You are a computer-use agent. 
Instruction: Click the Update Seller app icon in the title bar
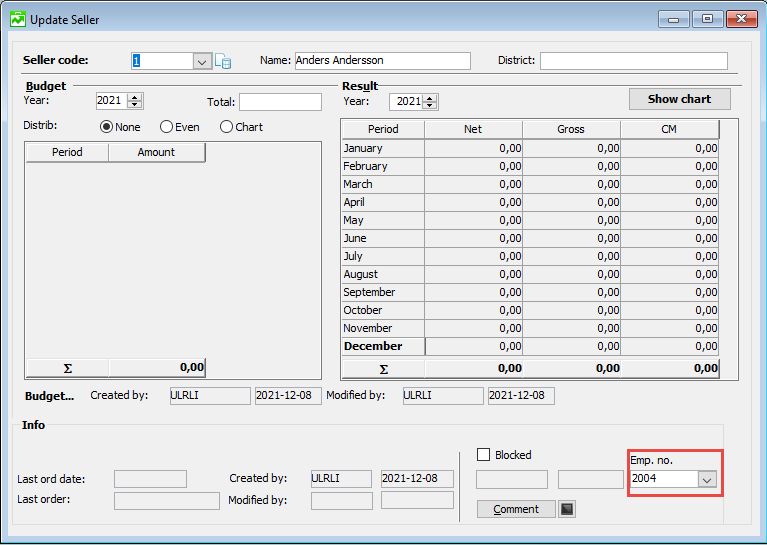point(18,20)
